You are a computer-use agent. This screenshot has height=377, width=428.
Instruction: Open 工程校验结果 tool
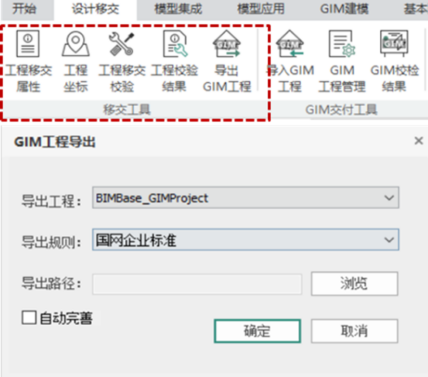click(x=174, y=61)
